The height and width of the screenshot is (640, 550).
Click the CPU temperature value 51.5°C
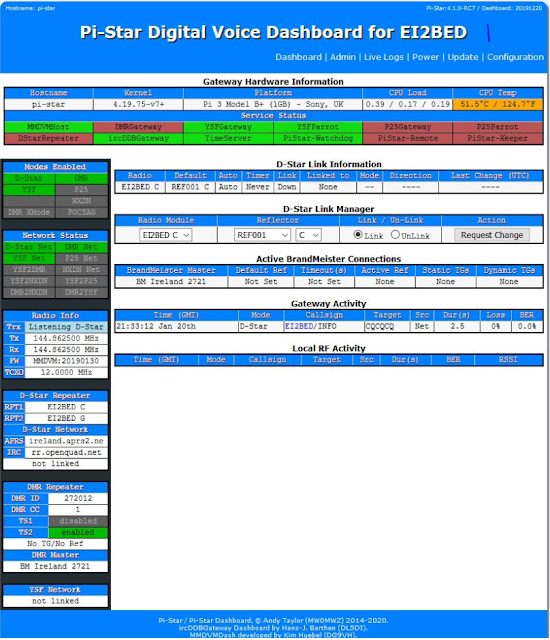click(x=497, y=104)
